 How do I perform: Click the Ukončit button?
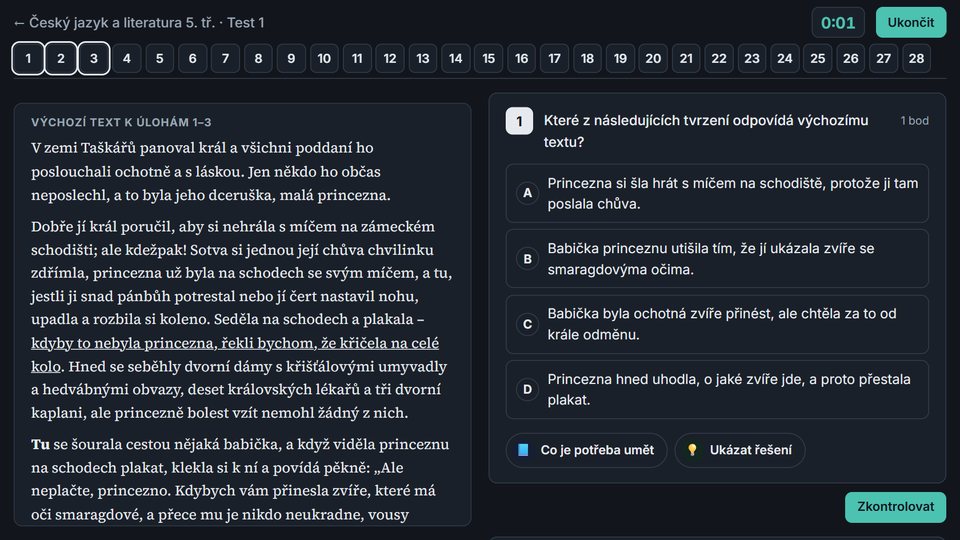[910, 23]
